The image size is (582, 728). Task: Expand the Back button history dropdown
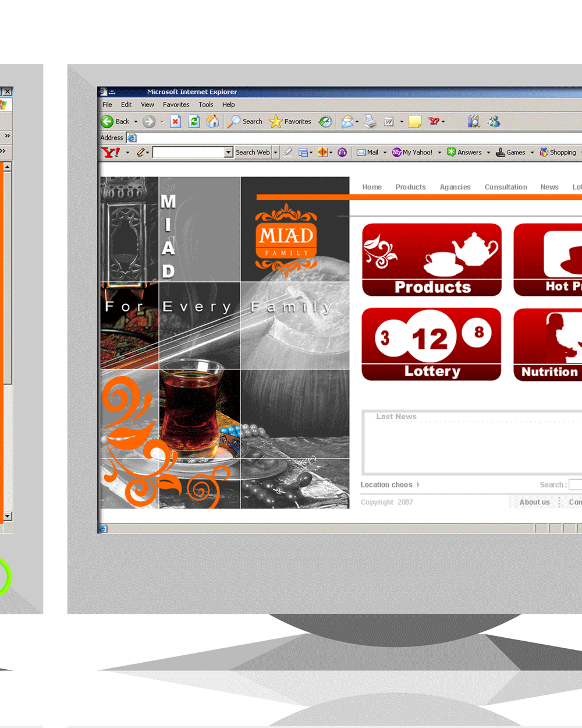[x=136, y=122]
